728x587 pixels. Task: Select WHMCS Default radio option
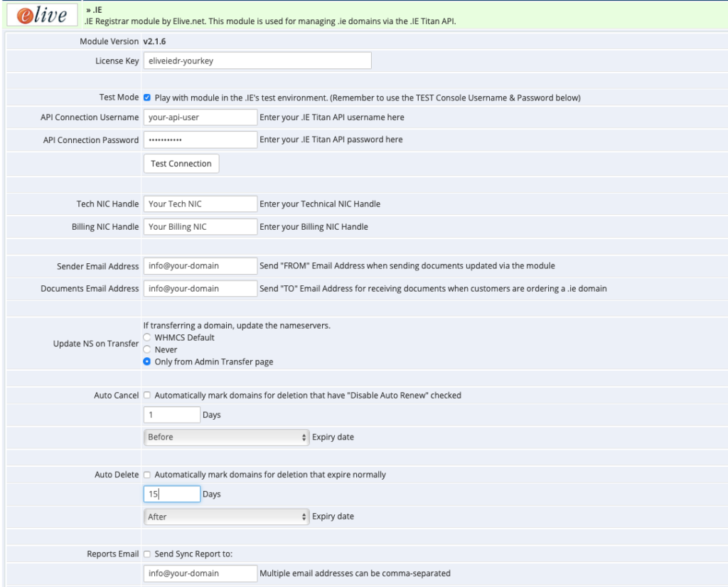(x=147, y=337)
